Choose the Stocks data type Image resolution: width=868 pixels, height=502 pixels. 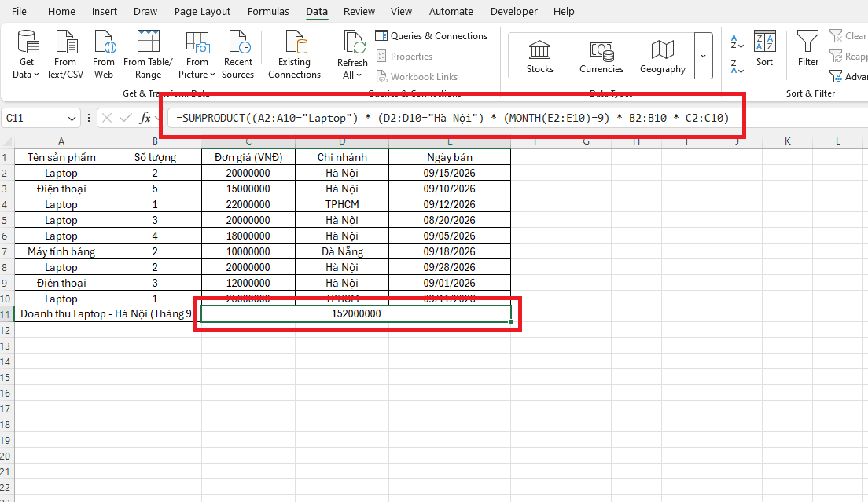[539, 56]
